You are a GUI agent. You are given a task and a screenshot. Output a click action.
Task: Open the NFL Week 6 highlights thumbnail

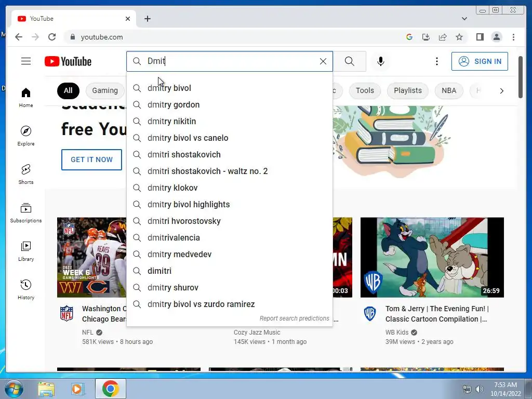tap(91, 257)
